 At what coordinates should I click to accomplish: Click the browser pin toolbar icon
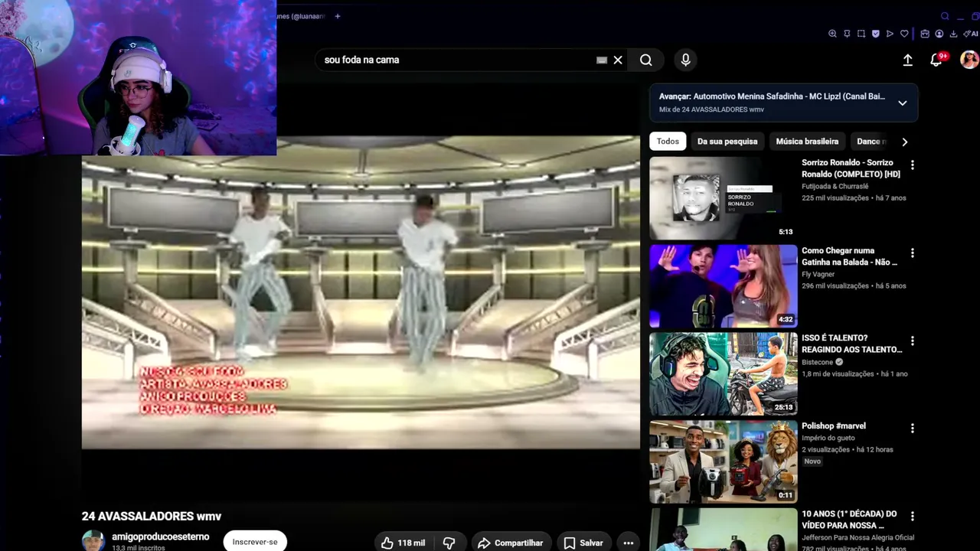point(847,34)
